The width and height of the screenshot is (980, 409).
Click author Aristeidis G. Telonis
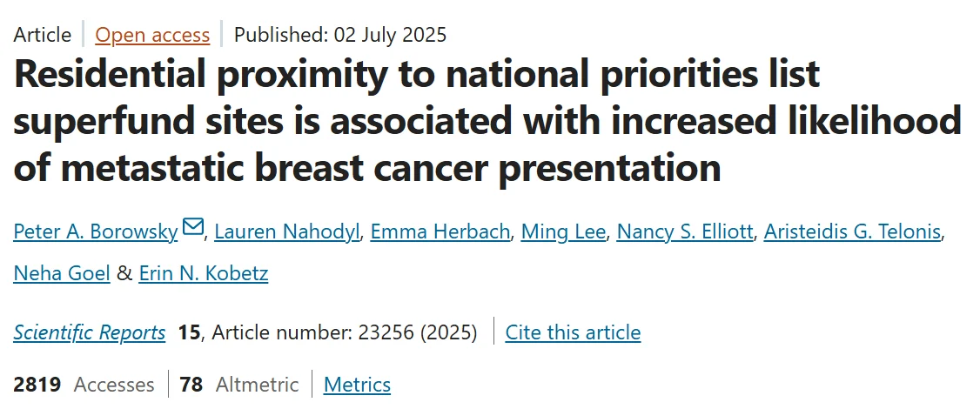[851, 231]
